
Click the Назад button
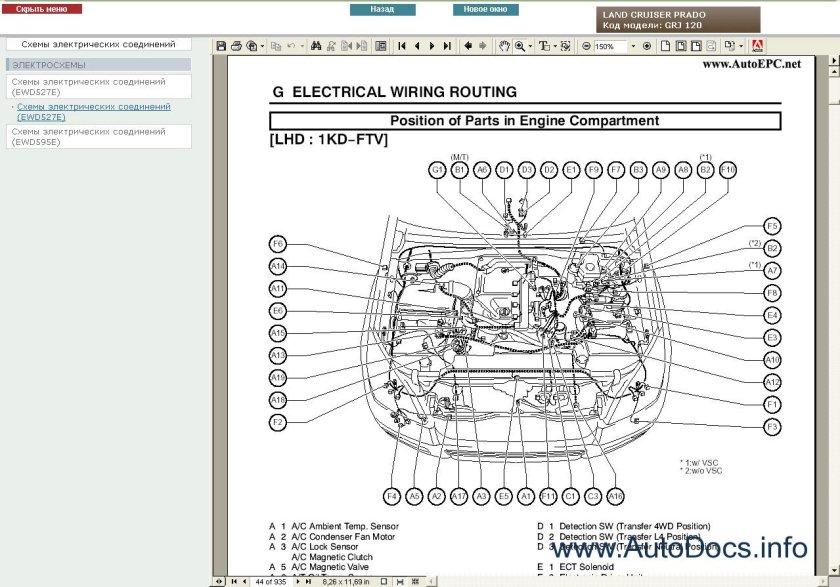point(382,9)
